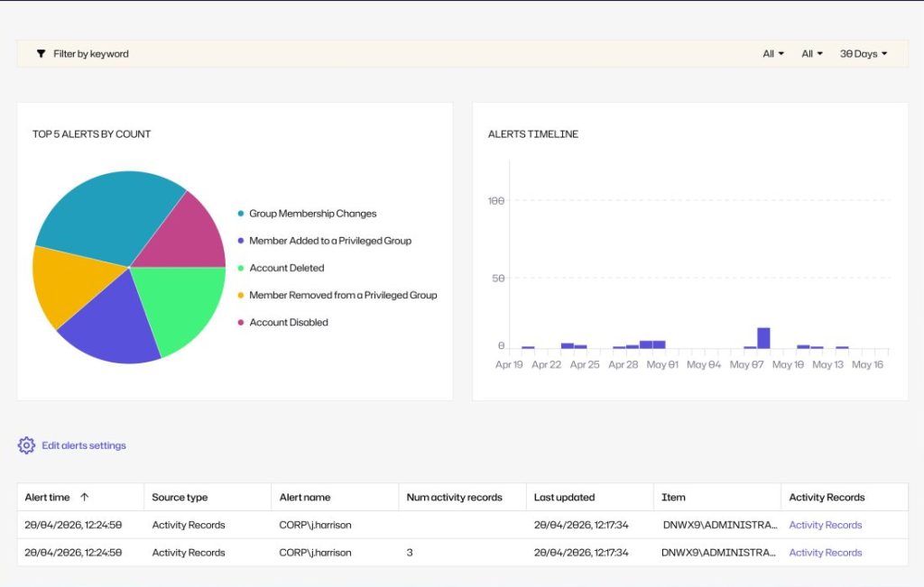Viewport: 924px width, 587px height.
Task: Sort by the Last updated column header
Action: (564, 497)
